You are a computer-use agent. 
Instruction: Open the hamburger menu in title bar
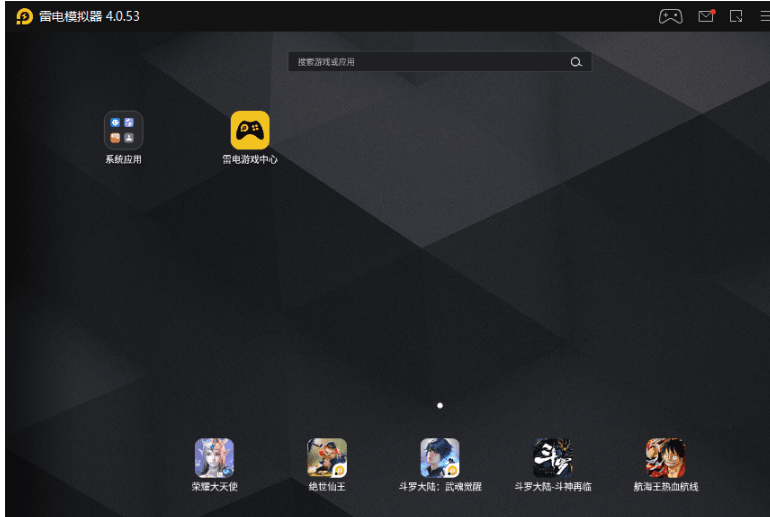764,16
